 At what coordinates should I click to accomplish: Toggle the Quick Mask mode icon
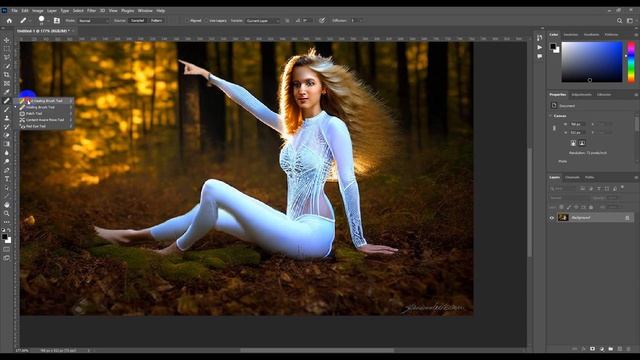point(7,249)
